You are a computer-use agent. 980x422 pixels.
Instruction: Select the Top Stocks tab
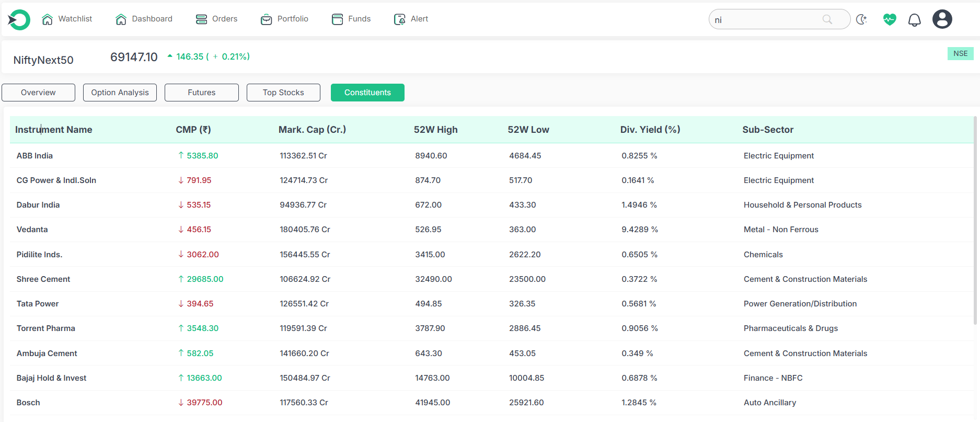click(x=283, y=93)
